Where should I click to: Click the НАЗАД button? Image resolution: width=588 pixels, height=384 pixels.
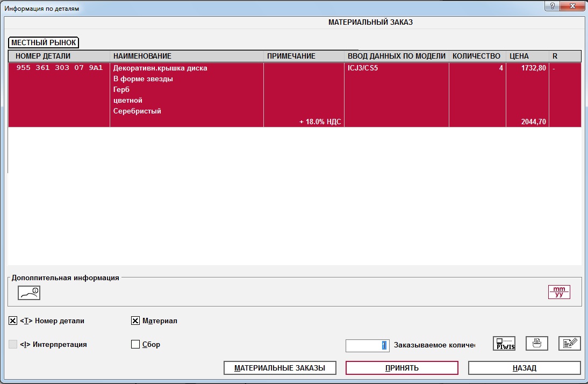[x=524, y=368]
